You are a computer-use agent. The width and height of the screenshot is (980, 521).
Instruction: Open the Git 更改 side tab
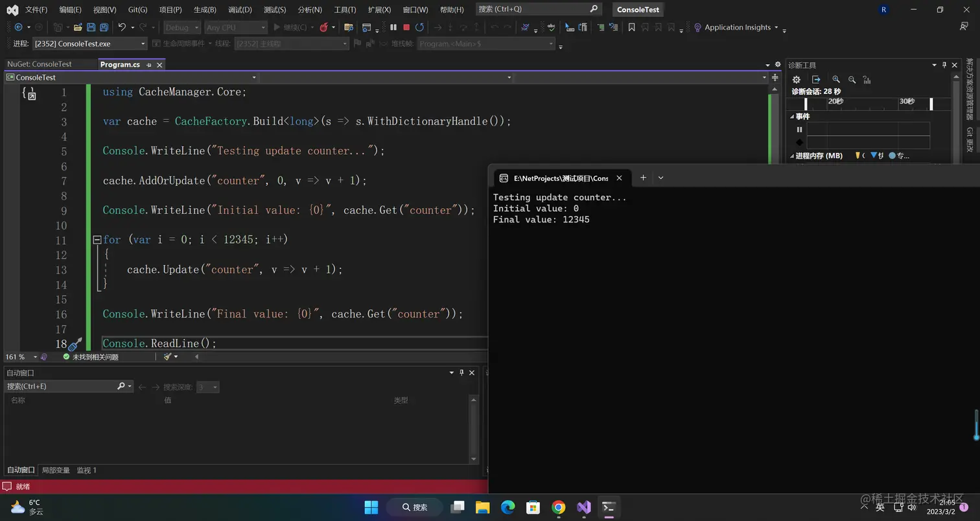point(970,140)
